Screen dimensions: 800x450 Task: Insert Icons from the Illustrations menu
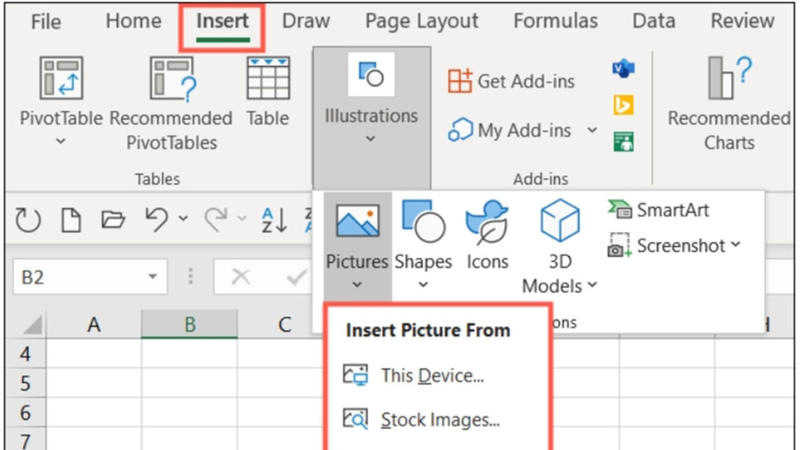(x=487, y=236)
